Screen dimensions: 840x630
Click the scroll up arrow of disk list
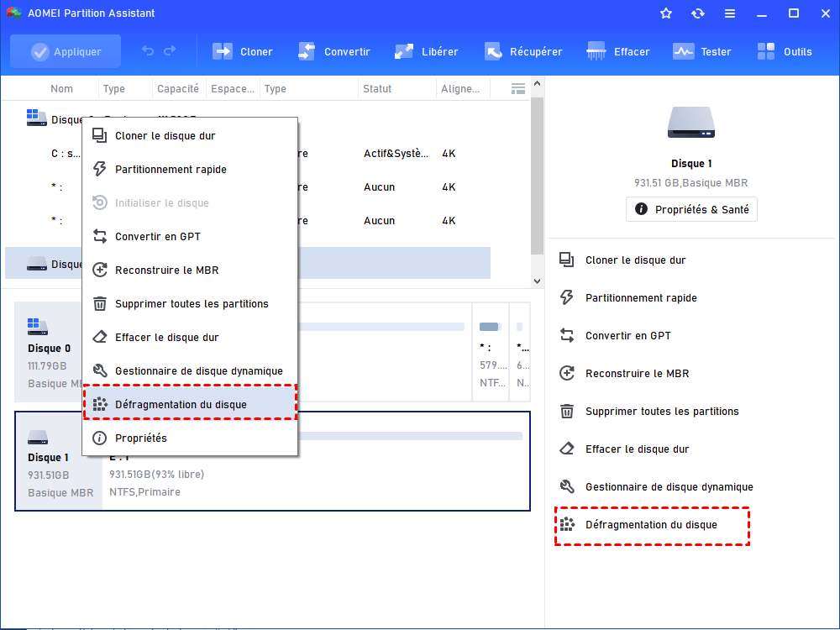tap(537, 84)
